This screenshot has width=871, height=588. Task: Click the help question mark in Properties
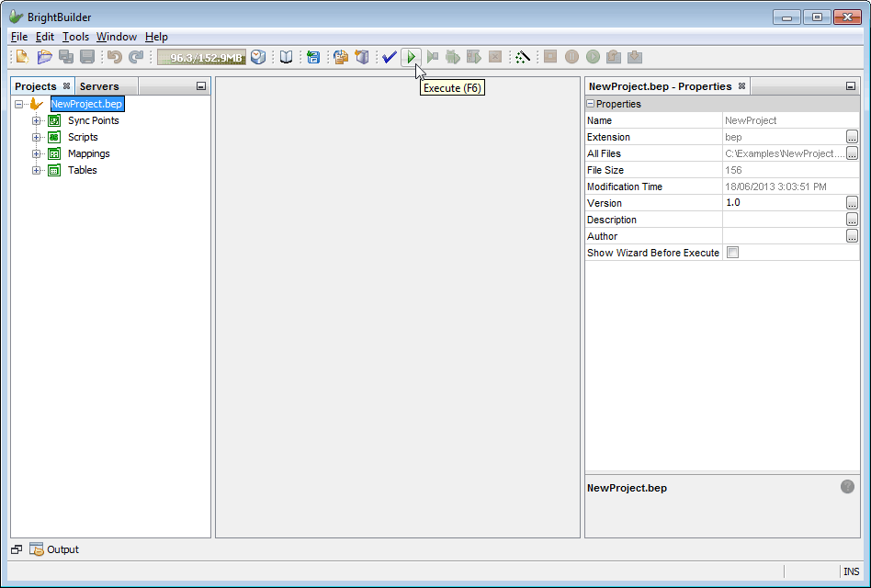[x=847, y=486]
